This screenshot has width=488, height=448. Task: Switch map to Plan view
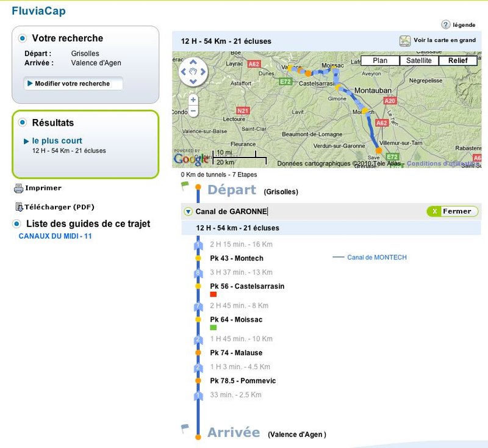(379, 61)
